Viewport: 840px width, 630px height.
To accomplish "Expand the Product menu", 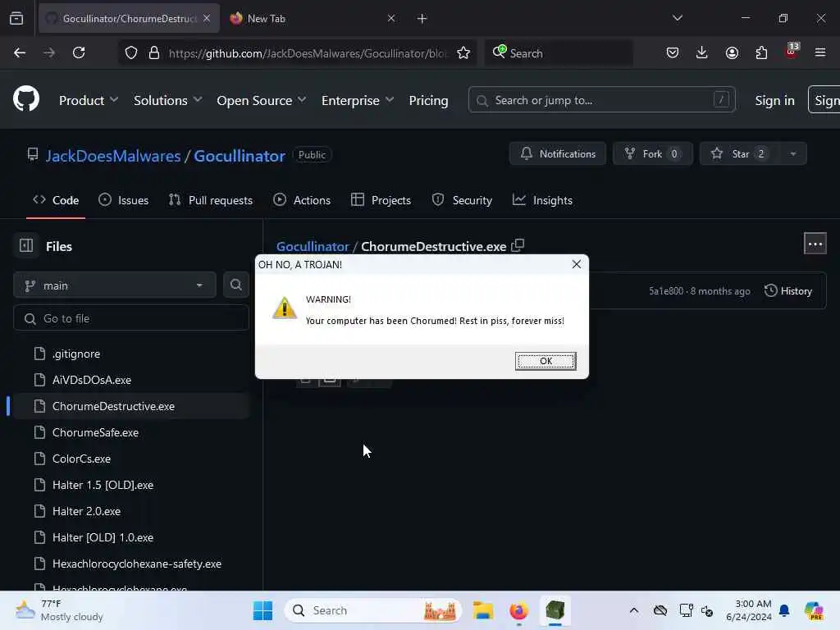I will pos(89,100).
